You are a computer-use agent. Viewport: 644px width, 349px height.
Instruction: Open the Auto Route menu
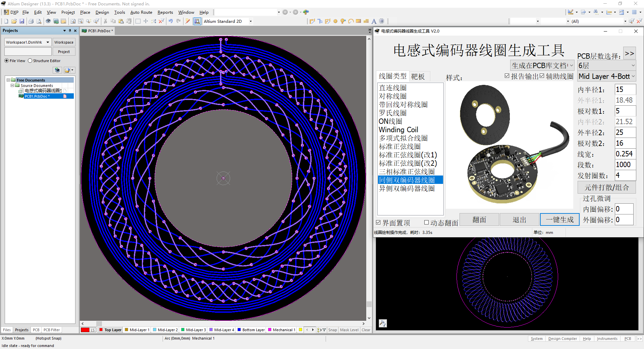click(141, 12)
